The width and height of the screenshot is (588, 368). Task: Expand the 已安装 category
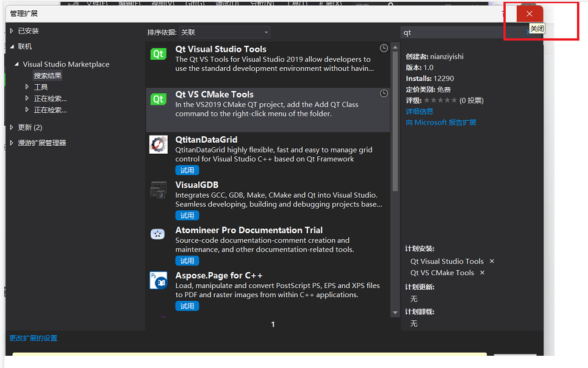(x=12, y=31)
